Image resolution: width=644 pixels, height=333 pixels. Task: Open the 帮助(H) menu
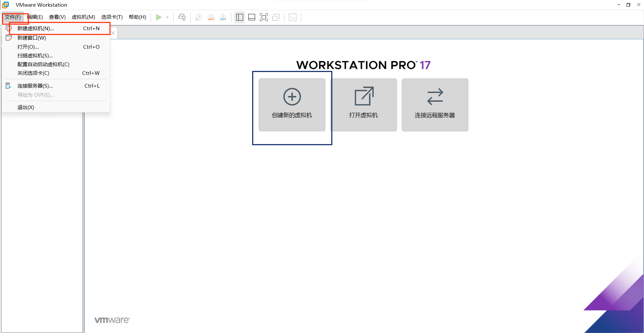click(138, 17)
